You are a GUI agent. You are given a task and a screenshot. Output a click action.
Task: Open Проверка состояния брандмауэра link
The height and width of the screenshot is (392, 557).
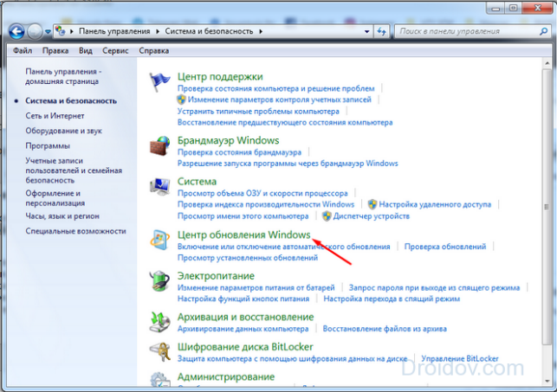[x=239, y=152]
